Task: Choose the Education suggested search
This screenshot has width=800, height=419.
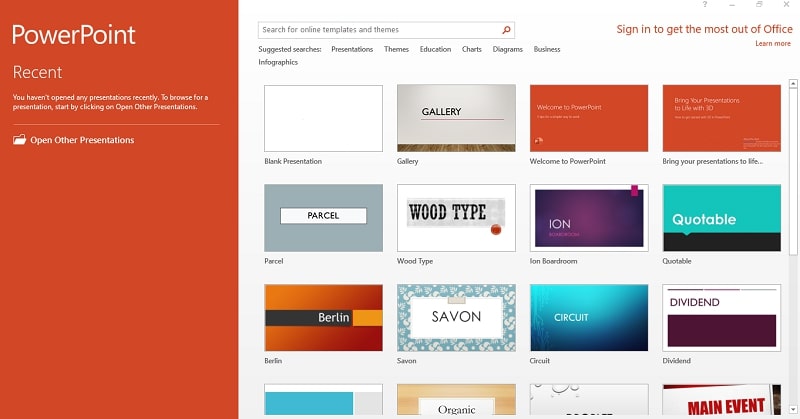Action: (435, 49)
